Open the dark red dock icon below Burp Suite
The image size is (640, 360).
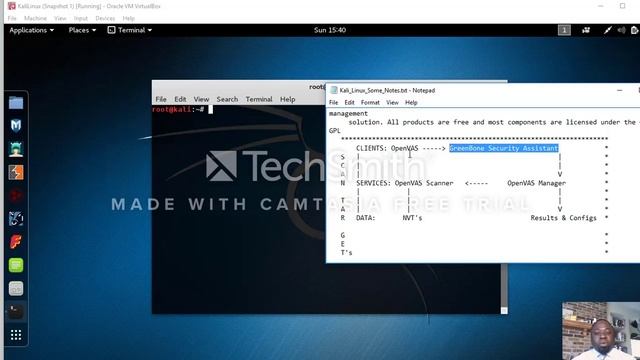pyautogui.click(x=16, y=196)
